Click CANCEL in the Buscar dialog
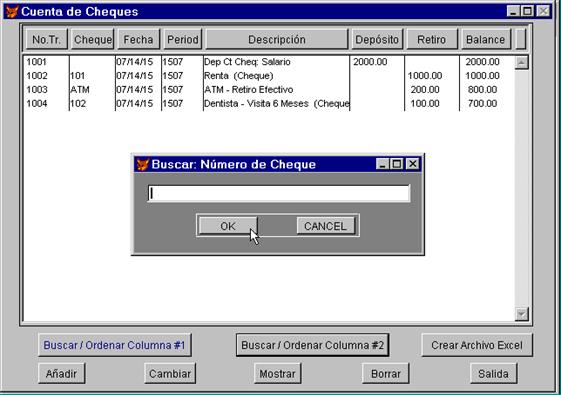Screen dimensions: 561x395 point(325,226)
